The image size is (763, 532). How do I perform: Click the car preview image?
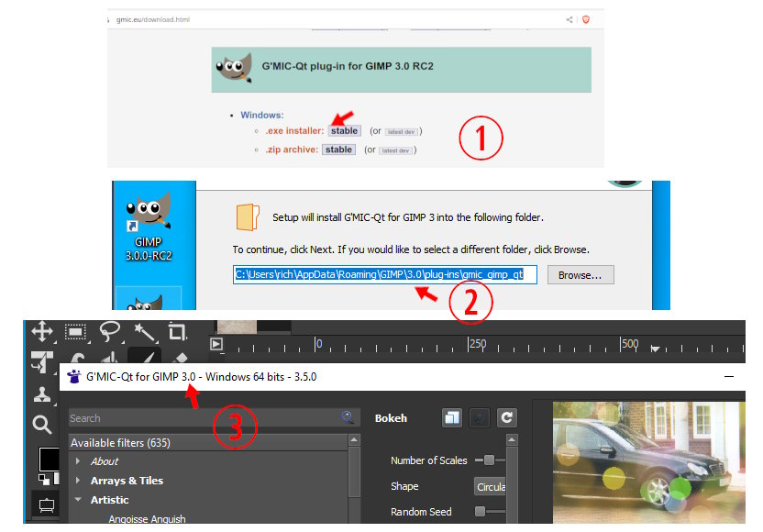(x=648, y=462)
